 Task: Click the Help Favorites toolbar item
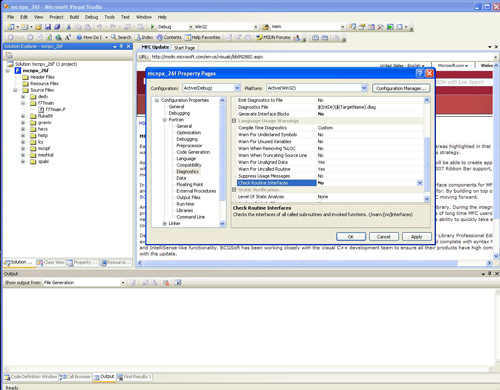[203, 37]
